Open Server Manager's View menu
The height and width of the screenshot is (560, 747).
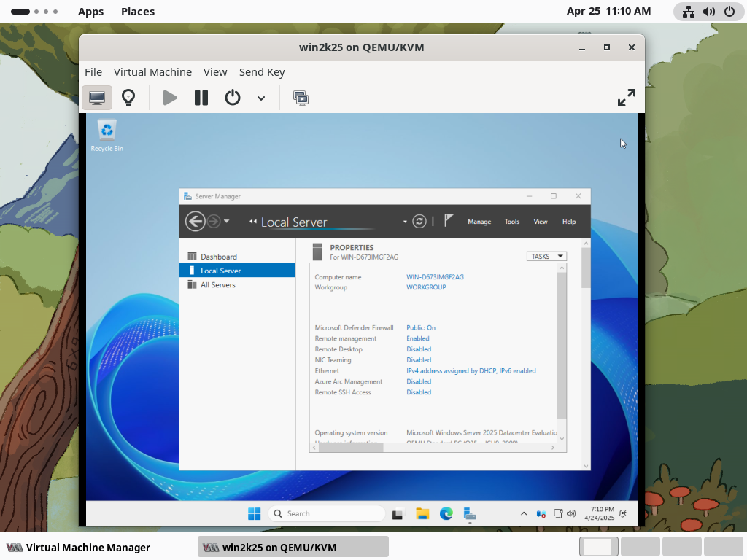(x=541, y=222)
